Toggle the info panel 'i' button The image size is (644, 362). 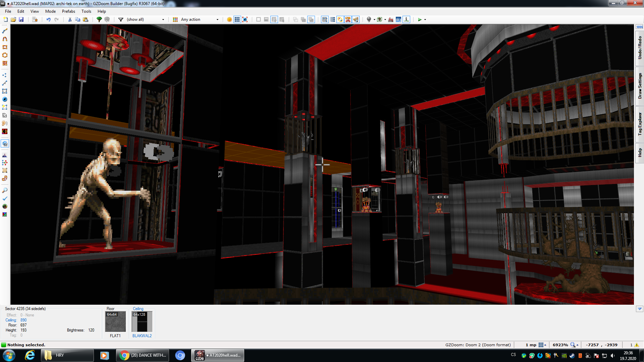[x=407, y=19]
